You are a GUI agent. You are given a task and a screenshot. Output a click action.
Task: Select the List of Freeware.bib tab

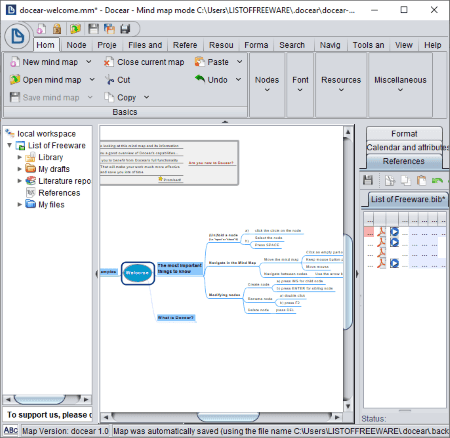[x=408, y=199]
